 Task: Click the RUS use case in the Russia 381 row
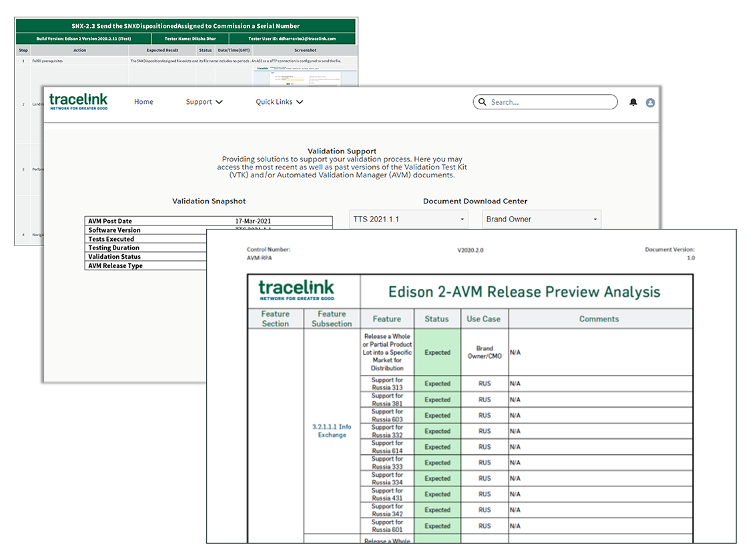(x=484, y=400)
